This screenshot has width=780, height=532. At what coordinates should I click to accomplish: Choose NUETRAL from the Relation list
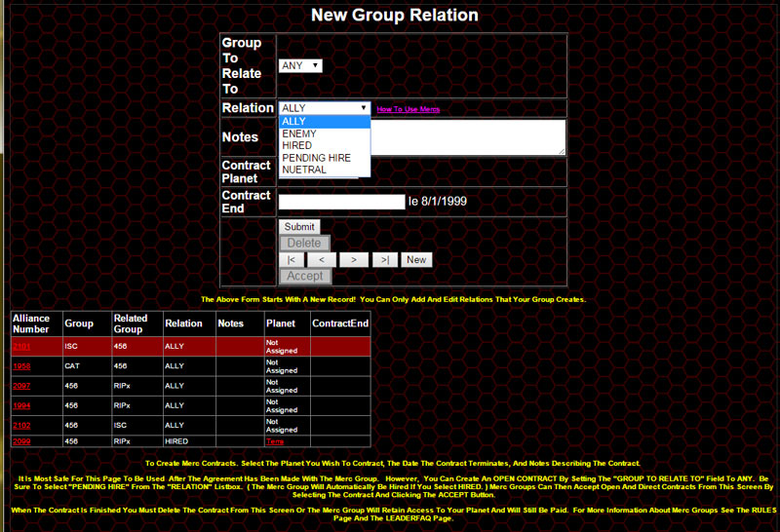pyautogui.click(x=325, y=170)
